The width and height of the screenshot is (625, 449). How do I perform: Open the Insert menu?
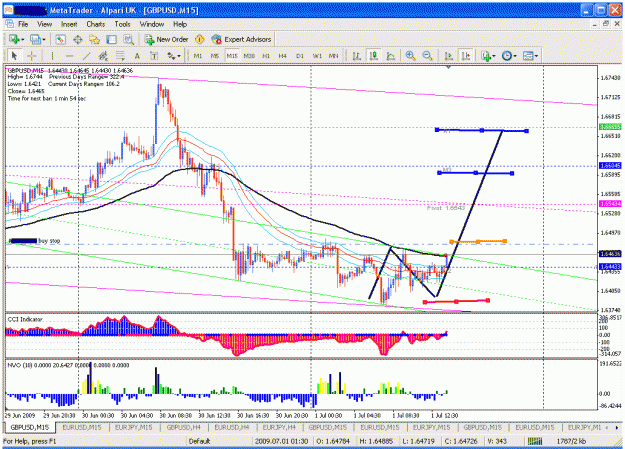(69, 24)
